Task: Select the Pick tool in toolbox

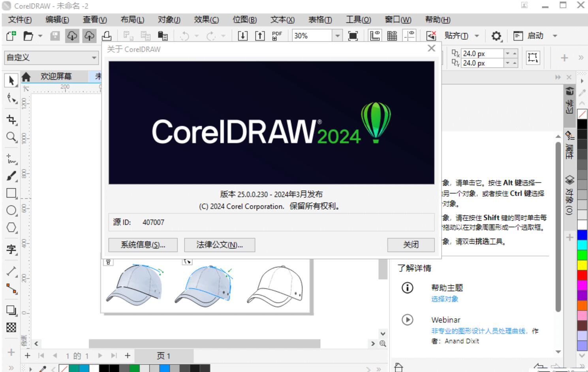Action: (x=11, y=80)
